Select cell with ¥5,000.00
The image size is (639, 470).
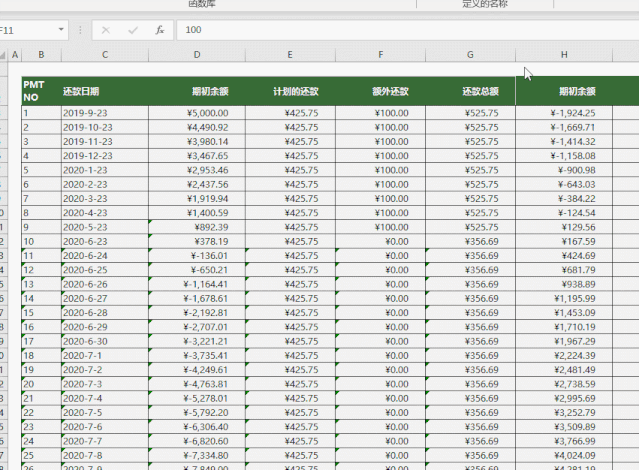(x=197, y=113)
